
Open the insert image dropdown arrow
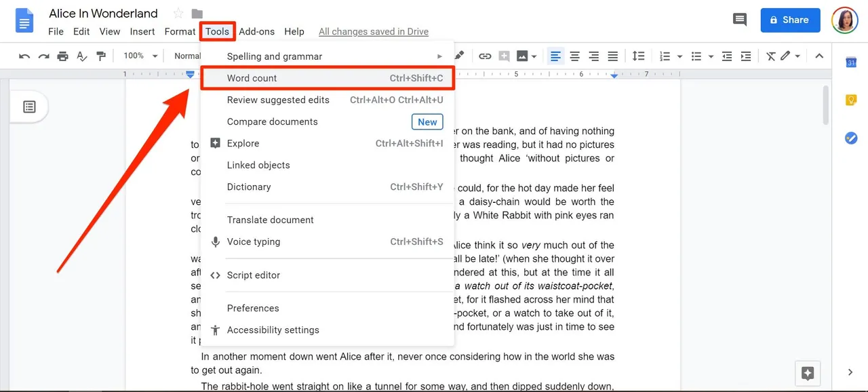tap(534, 56)
